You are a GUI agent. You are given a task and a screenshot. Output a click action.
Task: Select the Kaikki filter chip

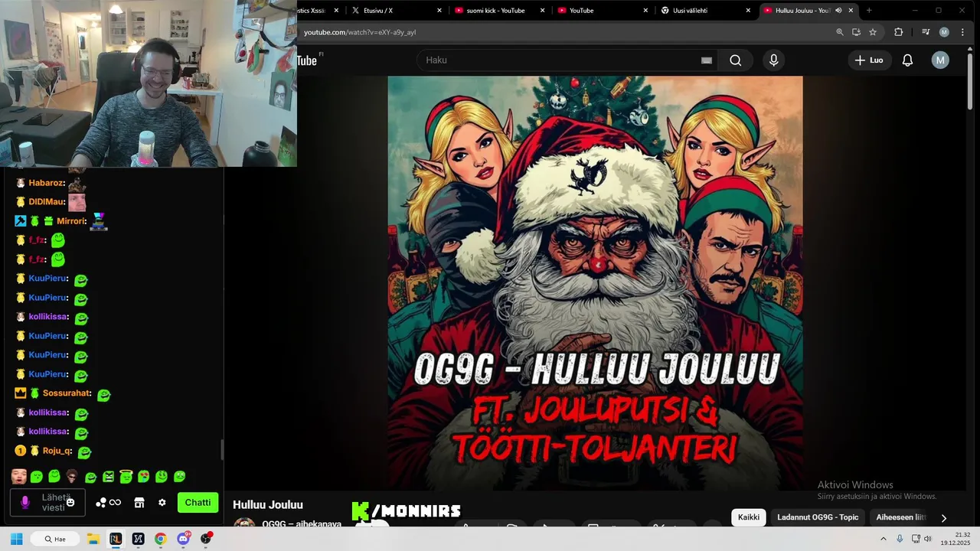[x=749, y=517]
